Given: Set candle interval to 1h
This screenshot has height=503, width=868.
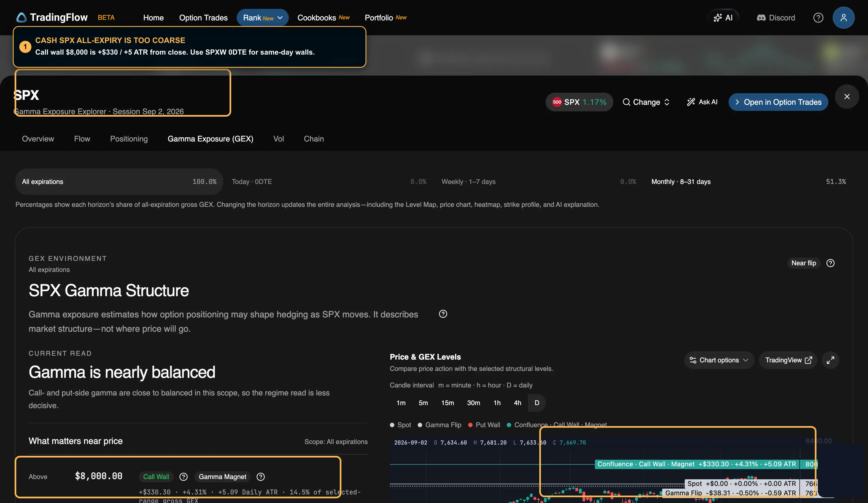Looking at the screenshot, I should click(x=497, y=403).
